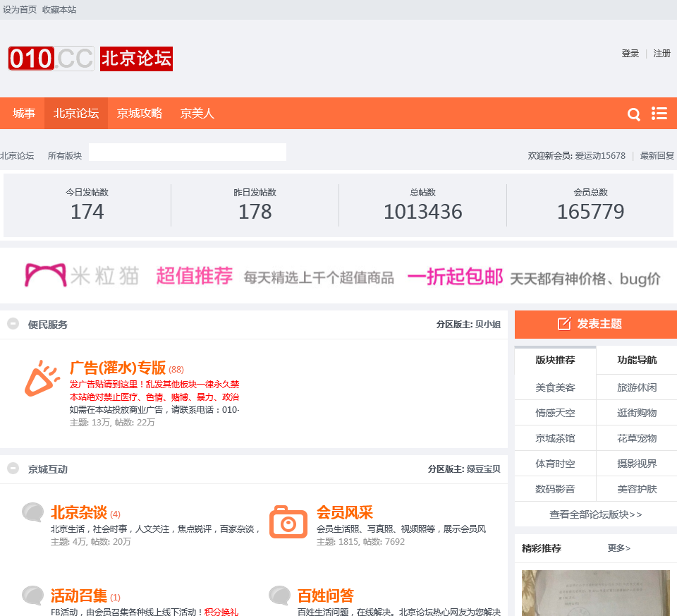
Task: Click 设为首页 at the top
Action: click(20, 9)
